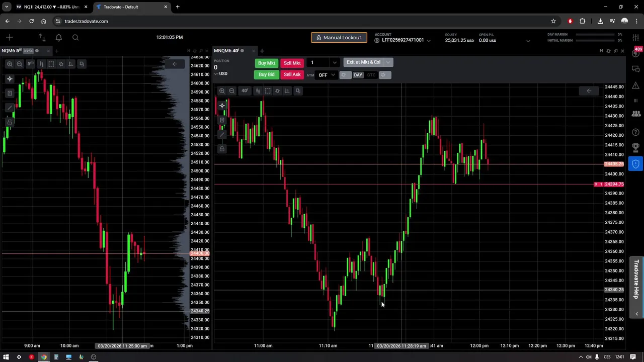This screenshot has width=644, height=362.
Task: Open indicators icon on NQM6 chart toolbar
Action: click(70, 64)
